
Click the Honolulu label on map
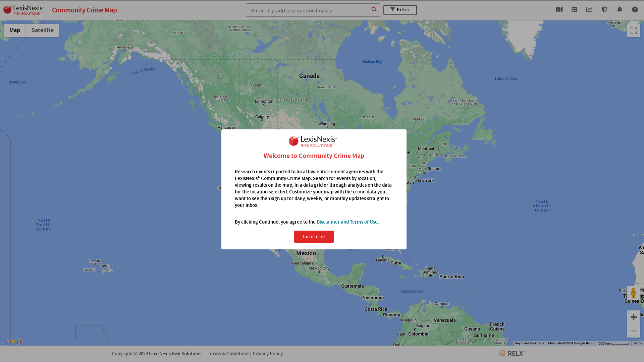click(95, 261)
